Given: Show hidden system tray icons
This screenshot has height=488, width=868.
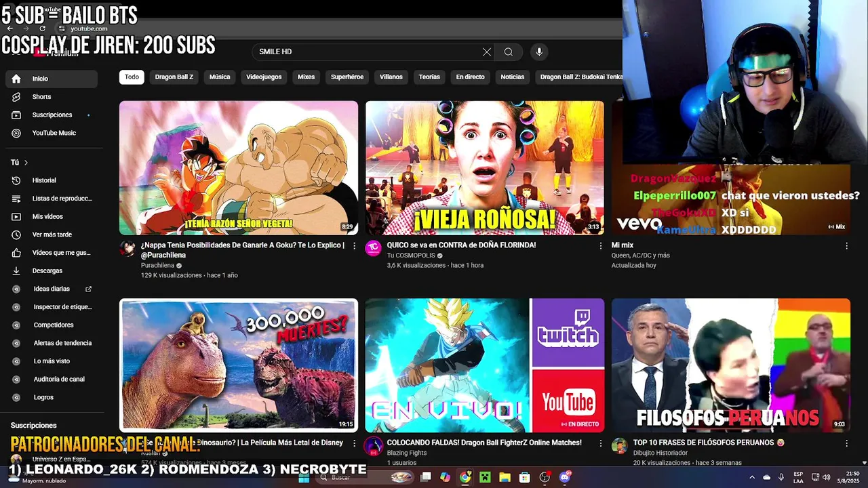Looking at the screenshot, I should click(751, 477).
